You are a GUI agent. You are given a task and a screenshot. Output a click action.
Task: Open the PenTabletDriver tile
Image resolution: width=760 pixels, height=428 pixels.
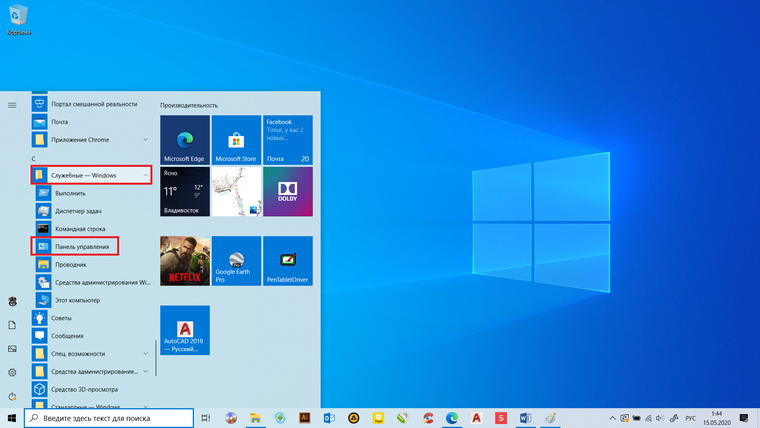tap(287, 261)
